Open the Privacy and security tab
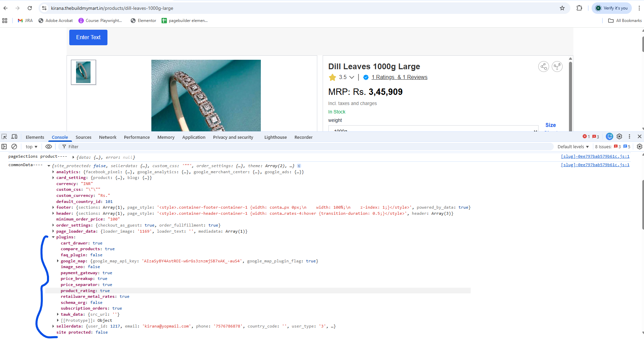Viewport: 644px width, 339px height. tap(233, 137)
